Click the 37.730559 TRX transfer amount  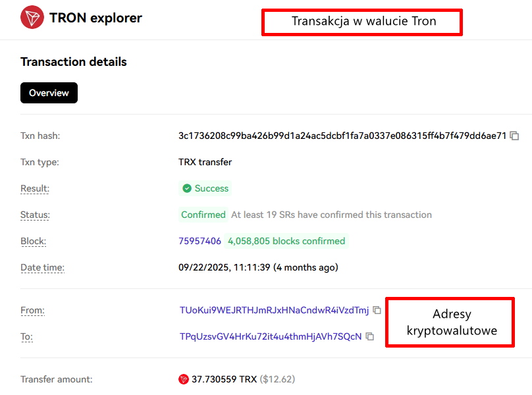coord(224,379)
